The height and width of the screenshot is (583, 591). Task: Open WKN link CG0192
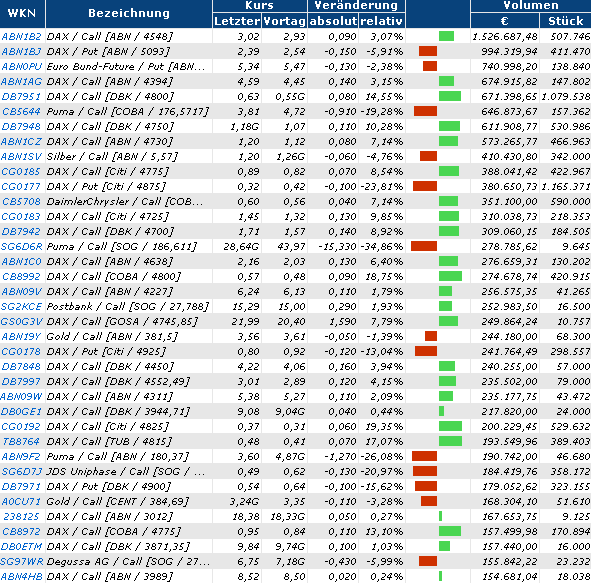click(x=21, y=427)
